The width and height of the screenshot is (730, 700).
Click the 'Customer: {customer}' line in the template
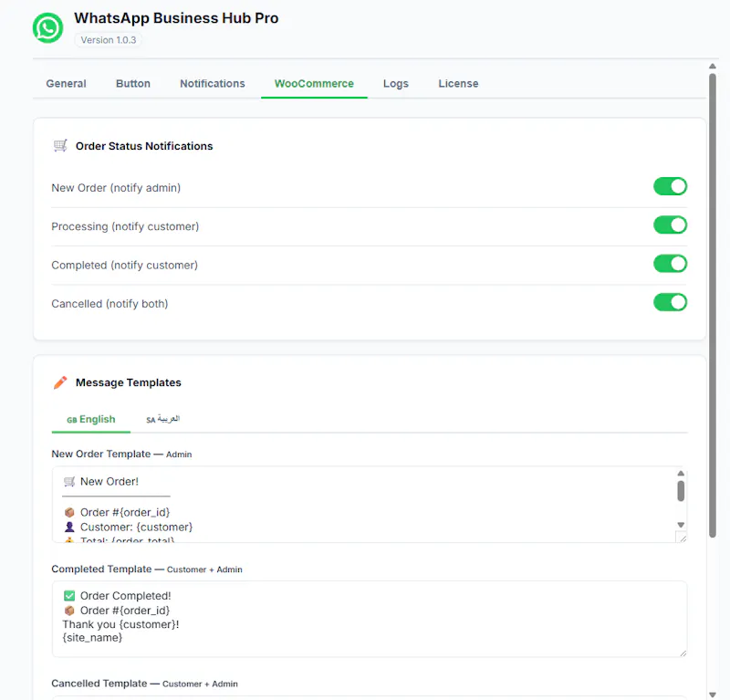(128, 527)
